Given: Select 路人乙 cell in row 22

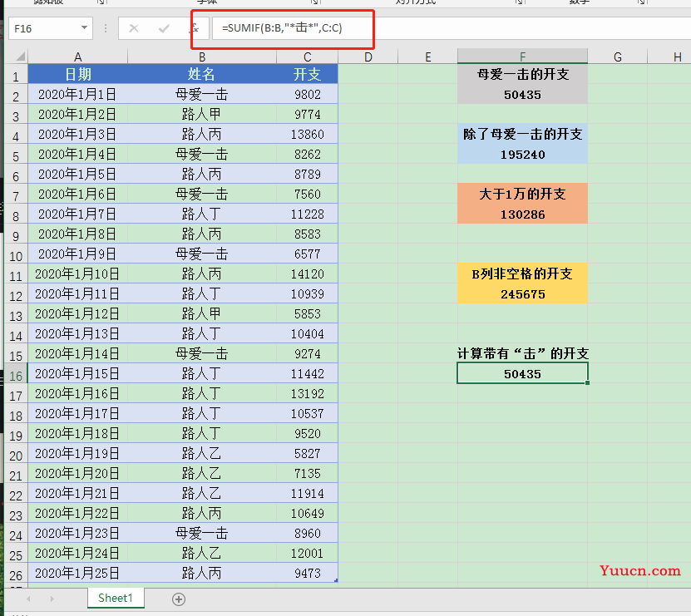Looking at the screenshot, I should click(x=202, y=493).
